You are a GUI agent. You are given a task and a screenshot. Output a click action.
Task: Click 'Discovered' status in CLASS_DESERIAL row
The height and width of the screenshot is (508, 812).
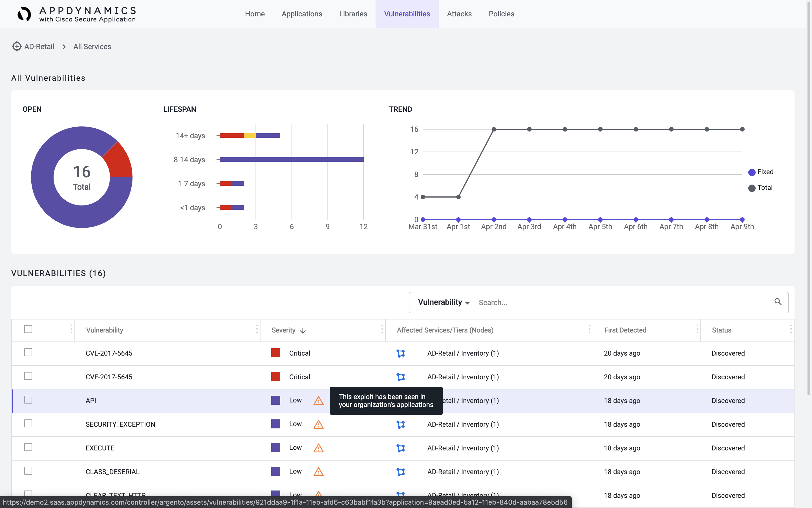pos(728,472)
